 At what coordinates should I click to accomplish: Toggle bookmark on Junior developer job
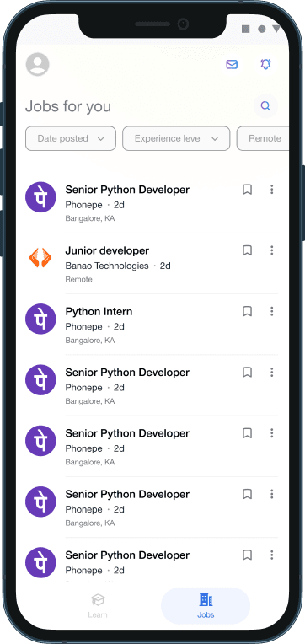[x=247, y=250]
